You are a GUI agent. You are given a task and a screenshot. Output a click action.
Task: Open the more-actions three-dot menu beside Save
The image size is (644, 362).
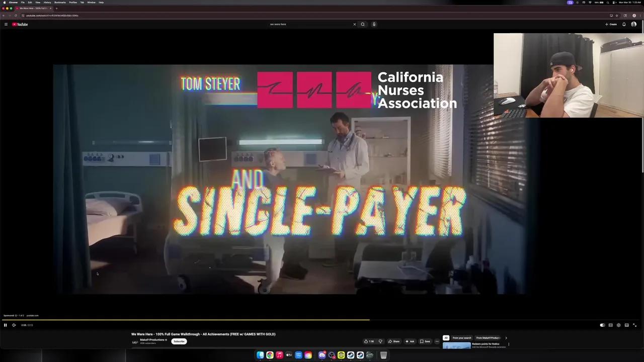tap(437, 341)
